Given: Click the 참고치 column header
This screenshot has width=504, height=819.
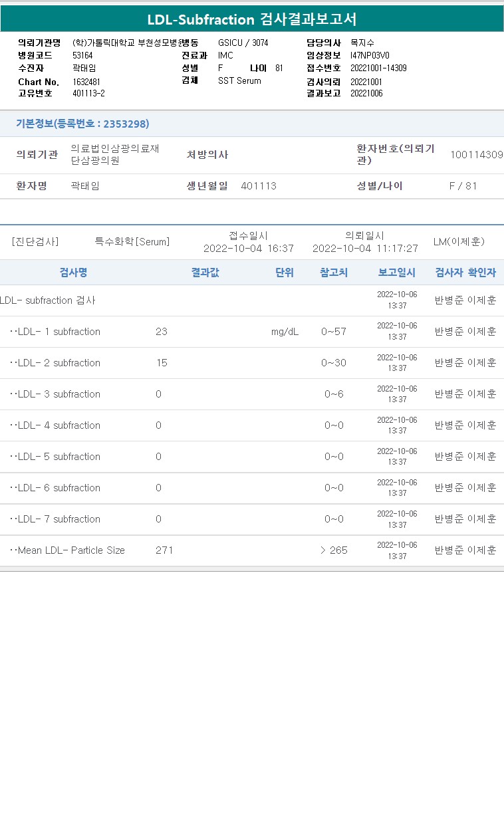Looking at the screenshot, I should tap(334, 273).
